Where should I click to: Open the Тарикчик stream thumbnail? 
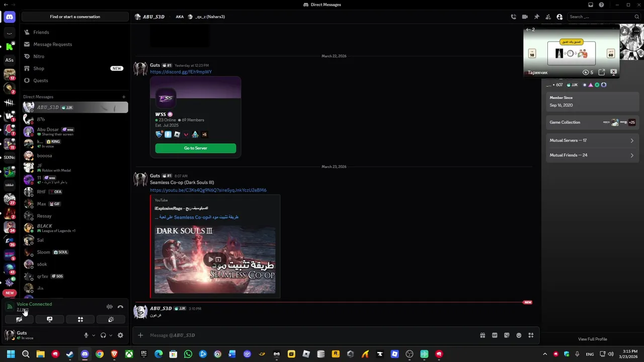click(571, 51)
